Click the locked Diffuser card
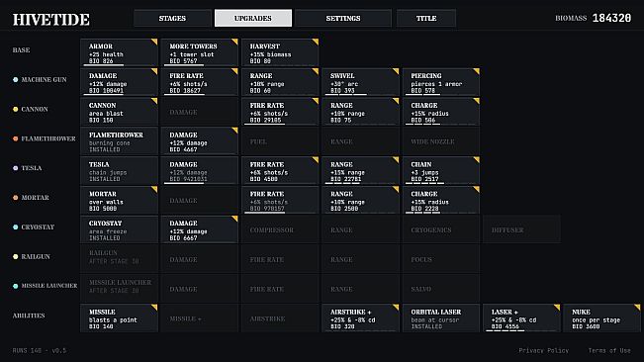The width and height of the screenshot is (644, 362). [521, 229]
